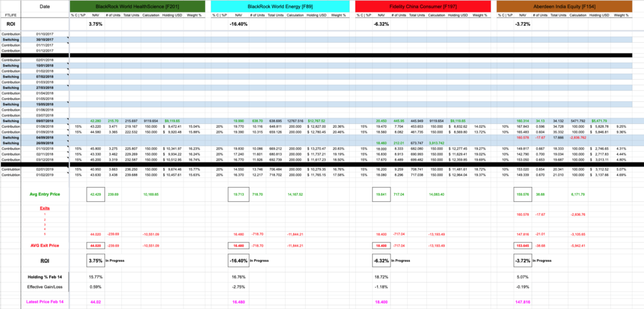The image size is (644, 309).
Task: Select Aberdeen holding value 5,846.81
Action: click(x=599, y=132)
